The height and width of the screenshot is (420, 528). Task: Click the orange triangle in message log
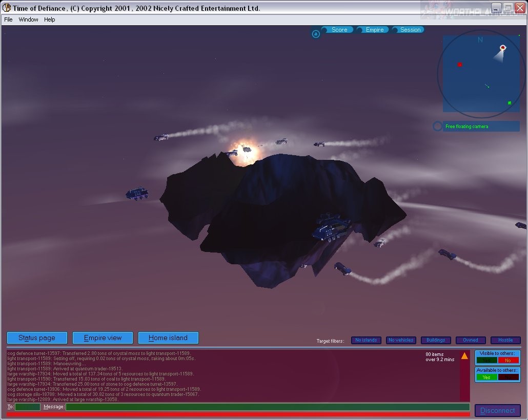pyautogui.click(x=464, y=355)
